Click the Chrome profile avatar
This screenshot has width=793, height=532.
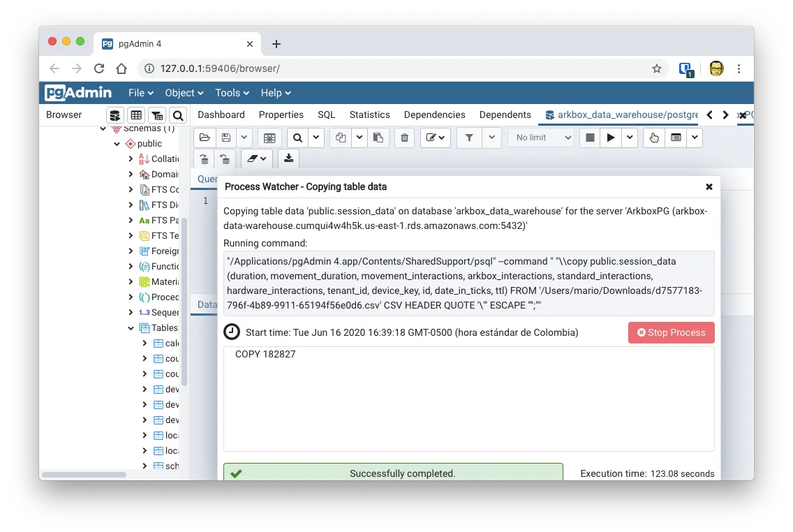point(716,68)
